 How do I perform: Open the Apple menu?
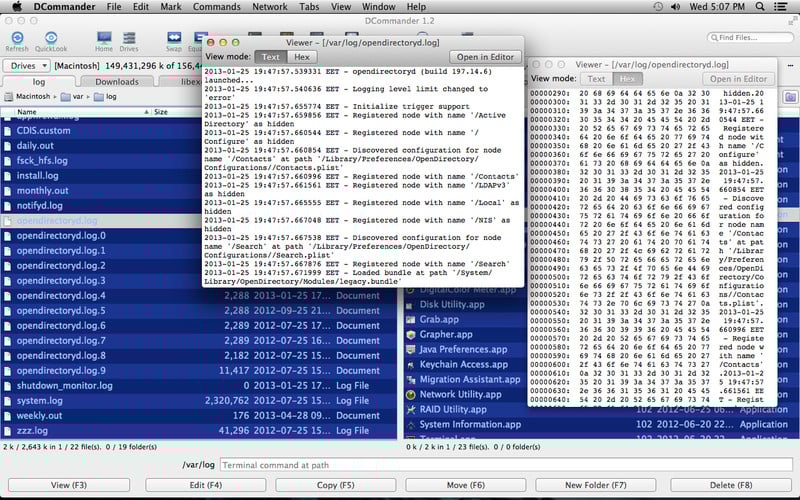click(x=17, y=7)
